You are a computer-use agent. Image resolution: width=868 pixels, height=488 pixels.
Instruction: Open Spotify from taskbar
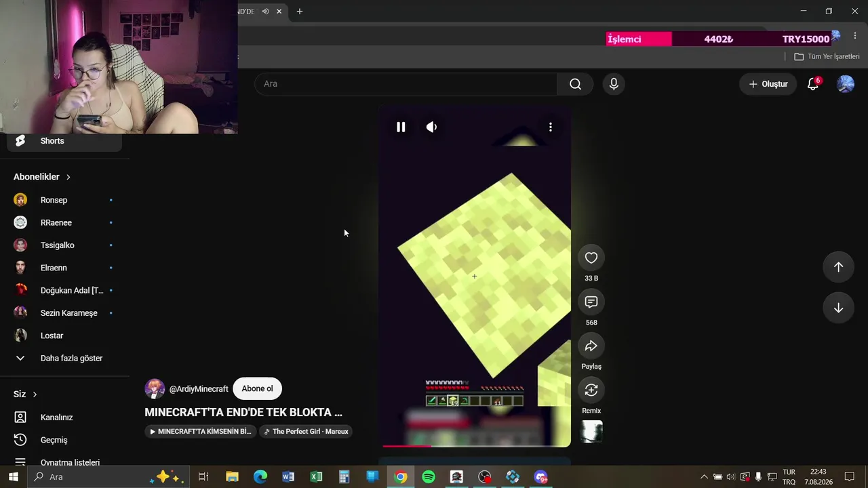coord(429,477)
